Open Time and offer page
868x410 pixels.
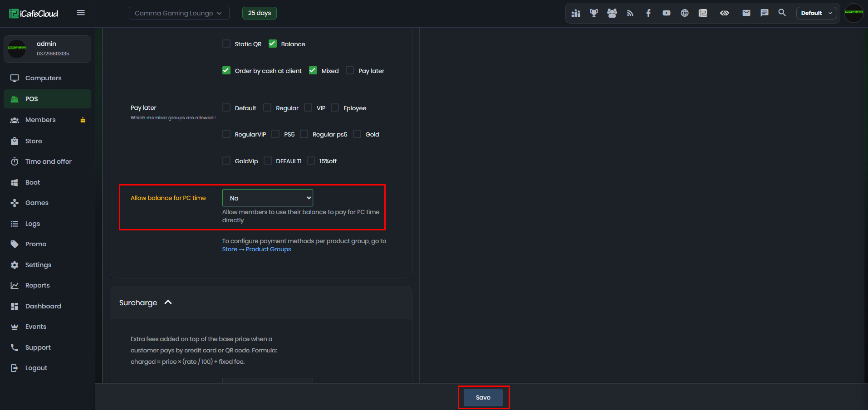(47, 161)
